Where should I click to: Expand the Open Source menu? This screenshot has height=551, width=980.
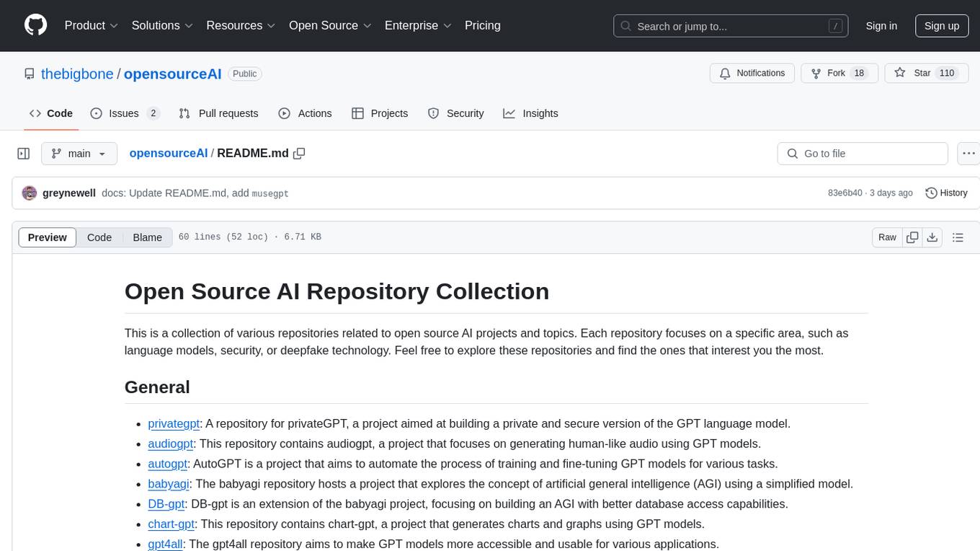330,26
